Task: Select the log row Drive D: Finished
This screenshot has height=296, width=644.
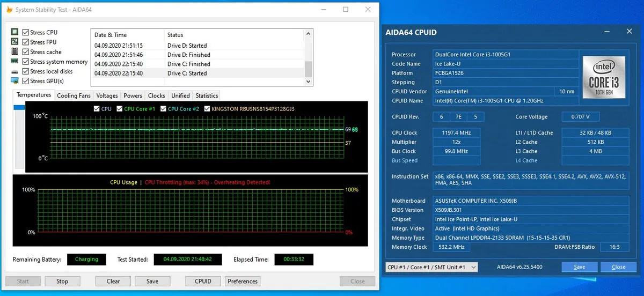Action: [197, 55]
